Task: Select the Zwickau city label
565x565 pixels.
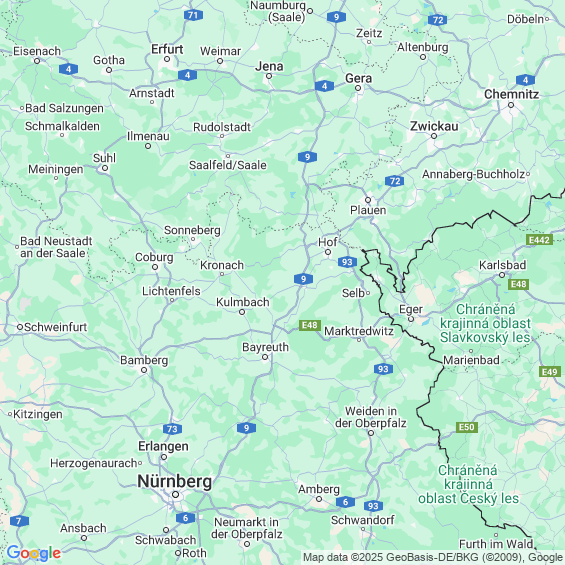Action: point(434,126)
